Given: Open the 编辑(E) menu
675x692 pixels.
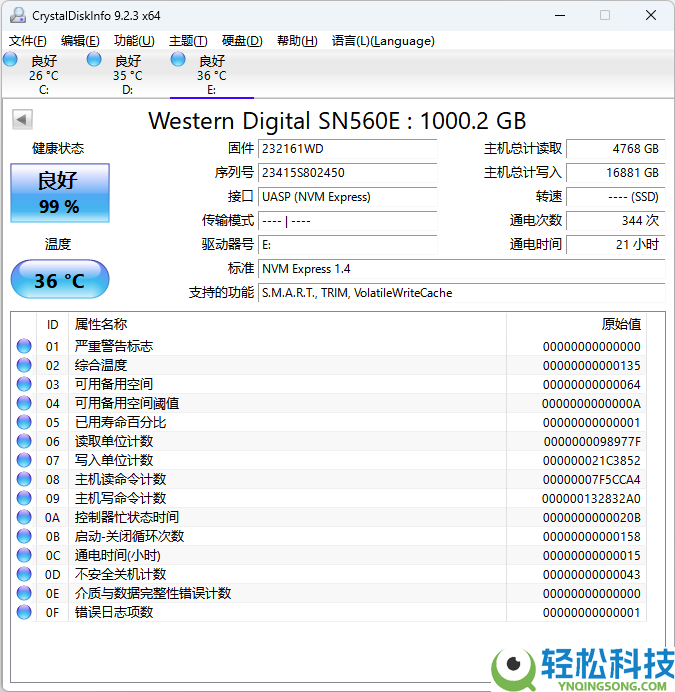Looking at the screenshot, I should [x=80, y=41].
